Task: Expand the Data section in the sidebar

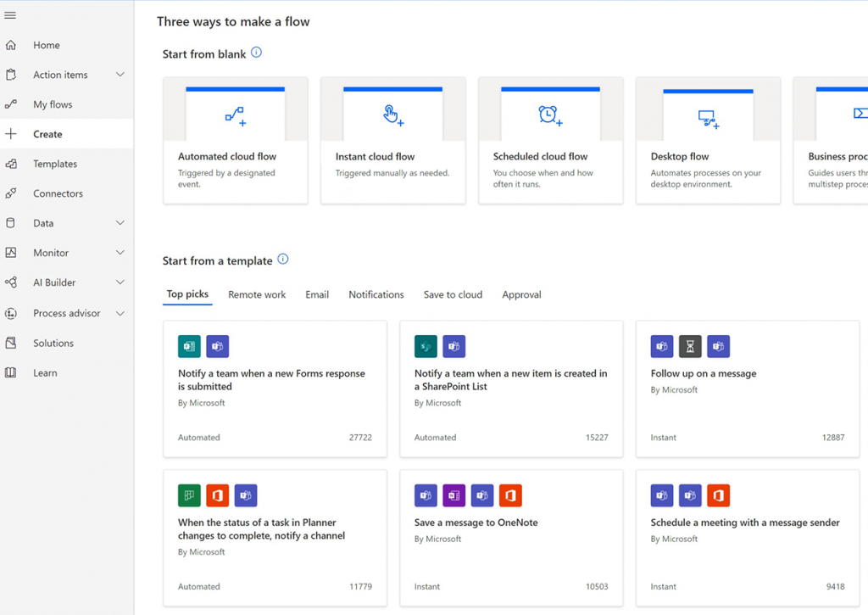Action: [x=119, y=222]
